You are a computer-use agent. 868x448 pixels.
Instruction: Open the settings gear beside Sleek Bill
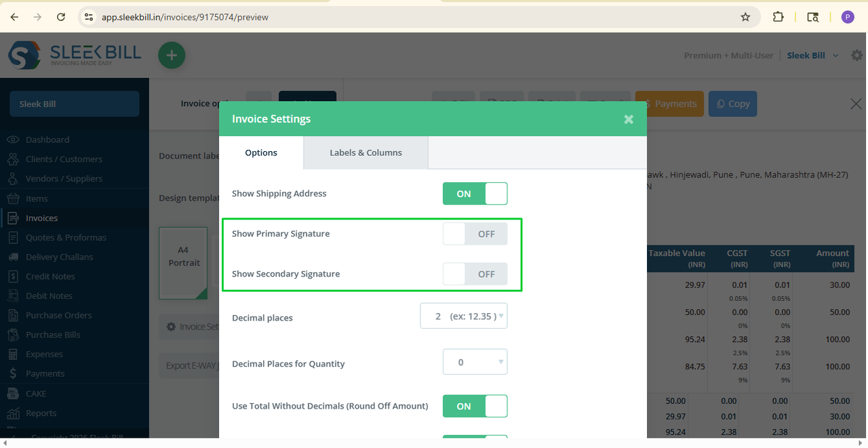click(x=856, y=56)
